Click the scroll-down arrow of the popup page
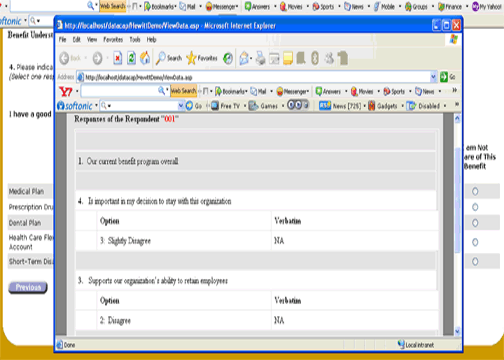Screen dimensions: 504x360 click(x=457, y=331)
